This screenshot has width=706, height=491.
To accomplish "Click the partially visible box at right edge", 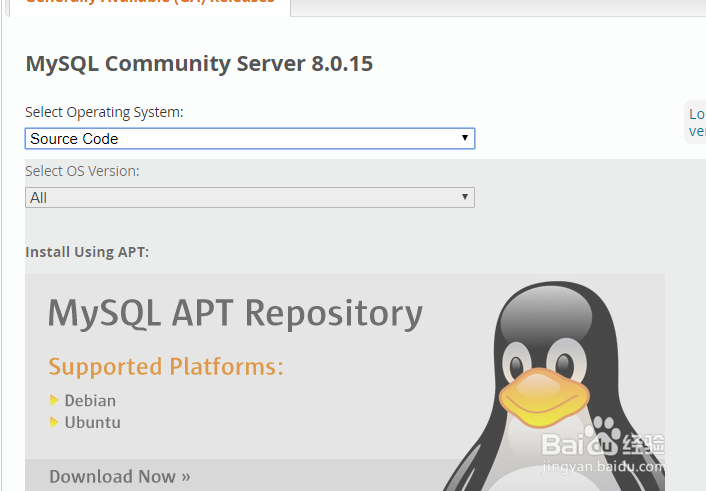I will [696, 122].
